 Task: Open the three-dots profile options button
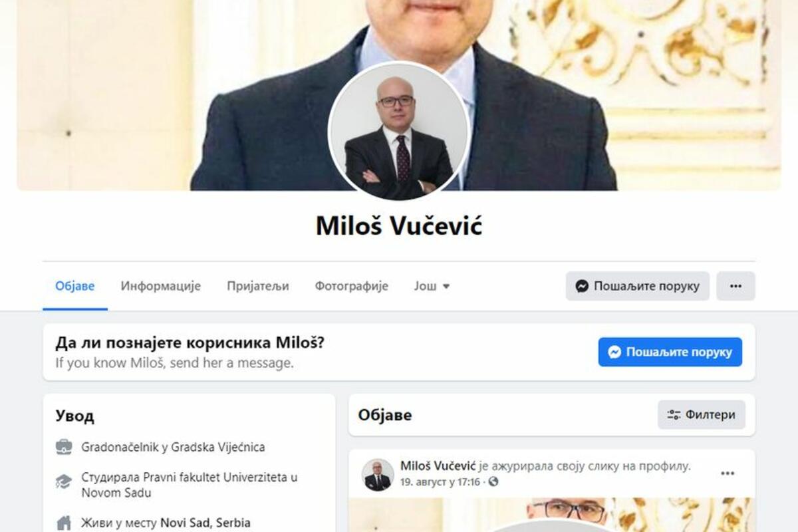point(735,286)
